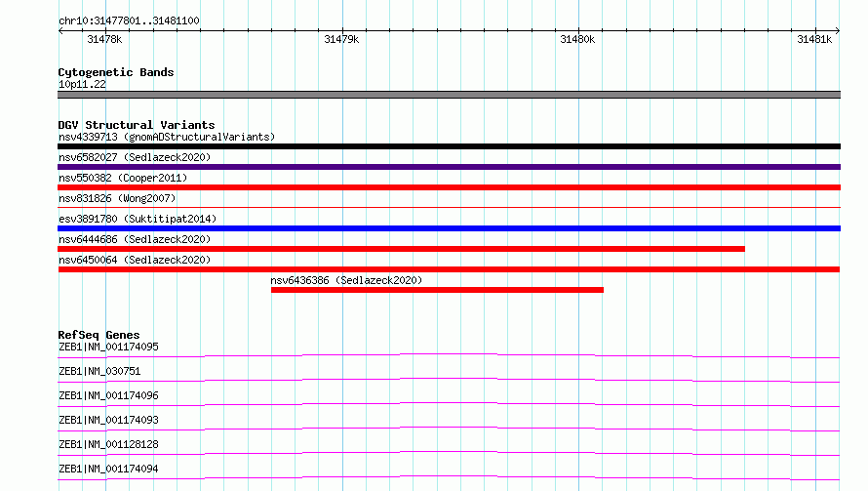Click esv3891780 (Suktitipat2014) label
This screenshot has width=868, height=491.
pyautogui.click(x=138, y=219)
